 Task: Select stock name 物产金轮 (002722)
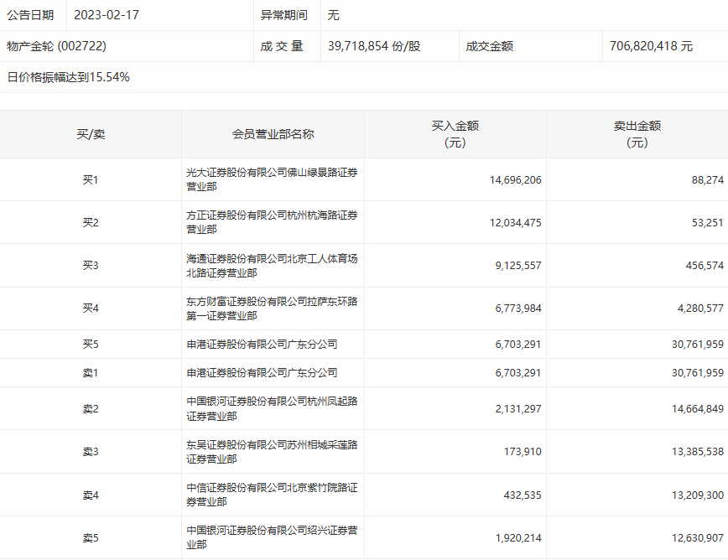click(x=57, y=46)
